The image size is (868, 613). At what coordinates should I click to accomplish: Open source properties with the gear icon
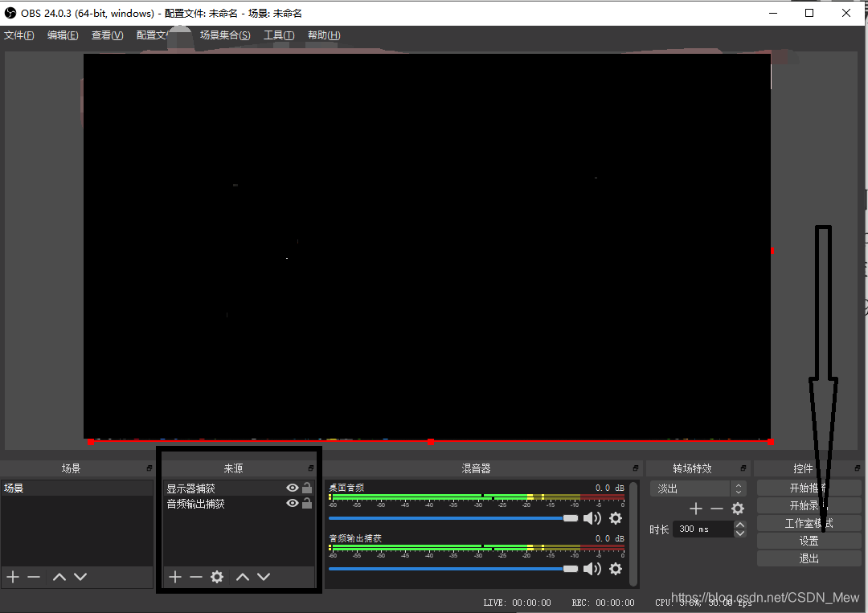tap(217, 577)
